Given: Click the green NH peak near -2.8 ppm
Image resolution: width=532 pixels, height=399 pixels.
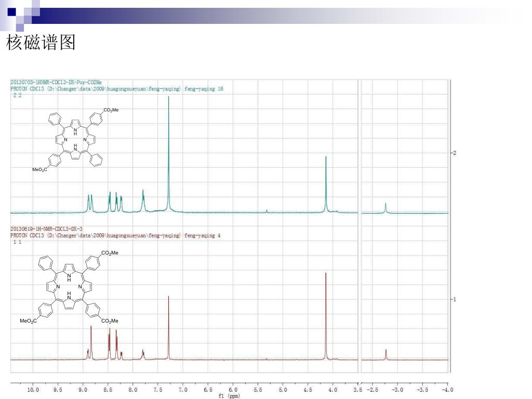Looking at the screenshot, I should tap(385, 208).
